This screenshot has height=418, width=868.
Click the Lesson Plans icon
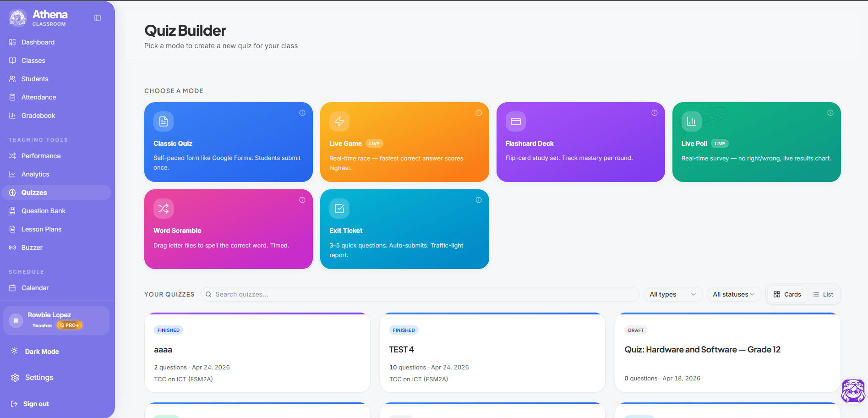click(12, 229)
